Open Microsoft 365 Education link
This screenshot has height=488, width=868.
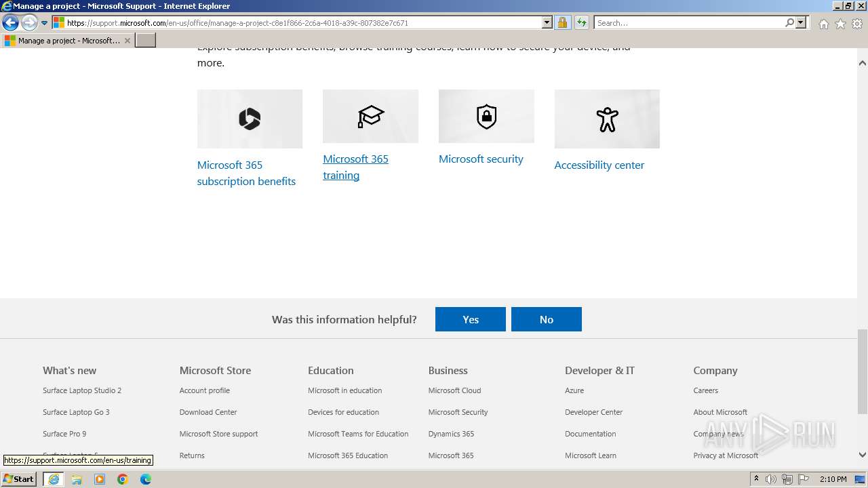pos(348,455)
